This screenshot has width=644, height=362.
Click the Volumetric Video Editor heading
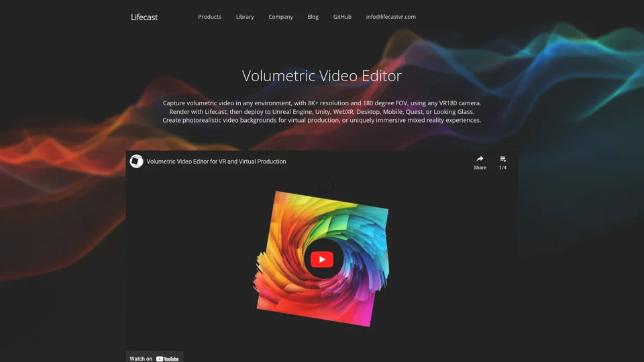pos(321,76)
